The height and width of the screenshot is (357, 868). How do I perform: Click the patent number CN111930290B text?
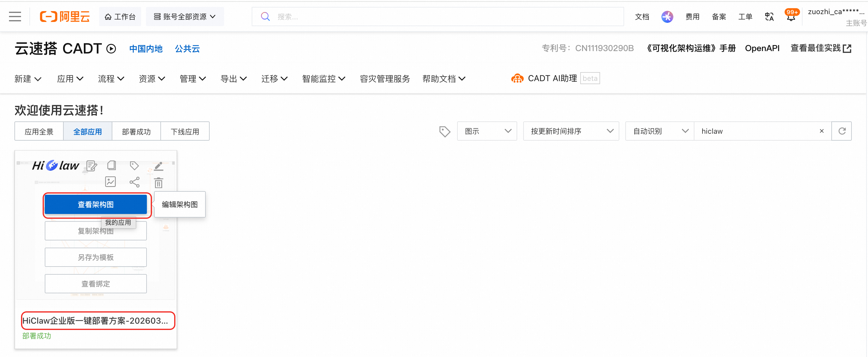pos(604,49)
